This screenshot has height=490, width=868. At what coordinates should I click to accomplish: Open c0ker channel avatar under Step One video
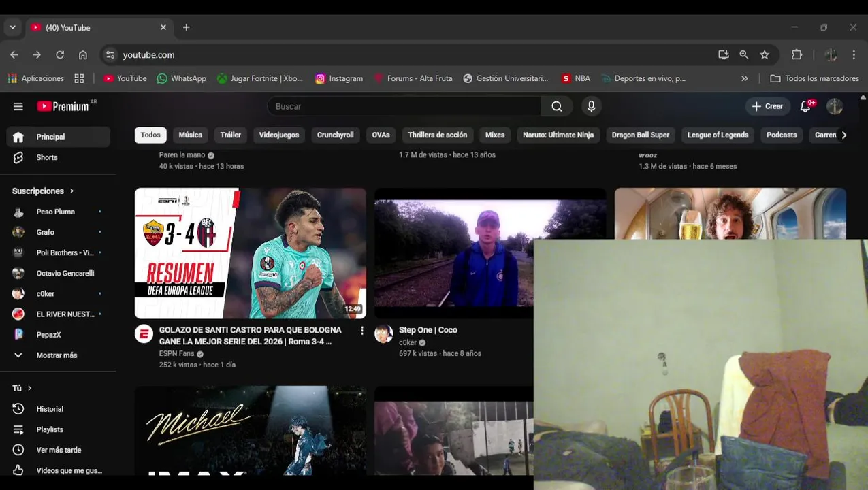(x=384, y=333)
